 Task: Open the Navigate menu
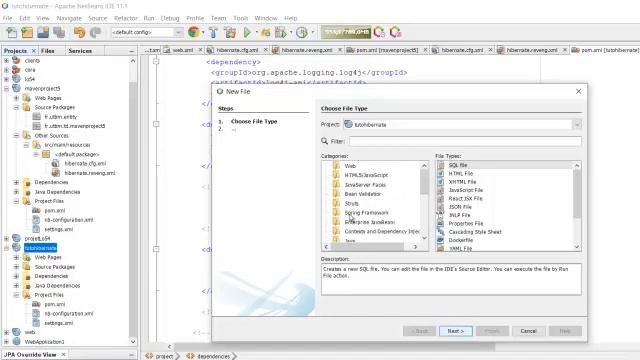[69, 18]
